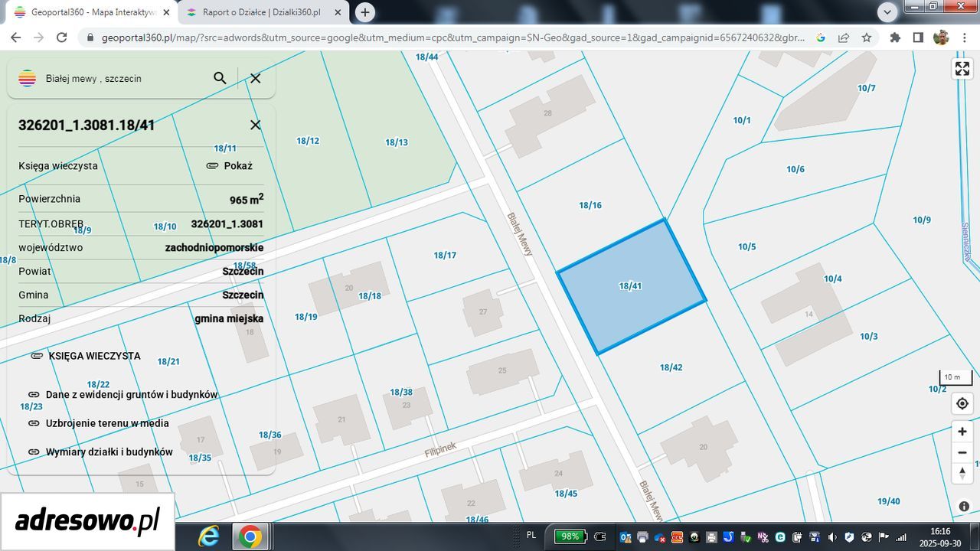Toggle the browser side panel
Viewport: 980px width, 551px height.
(918, 37)
